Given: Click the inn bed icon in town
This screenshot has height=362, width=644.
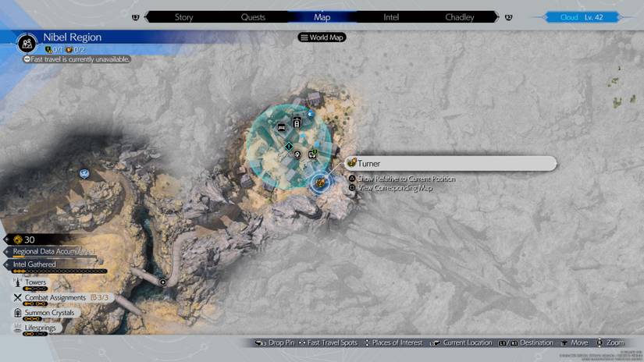Looking at the screenshot, I should coord(282,126).
